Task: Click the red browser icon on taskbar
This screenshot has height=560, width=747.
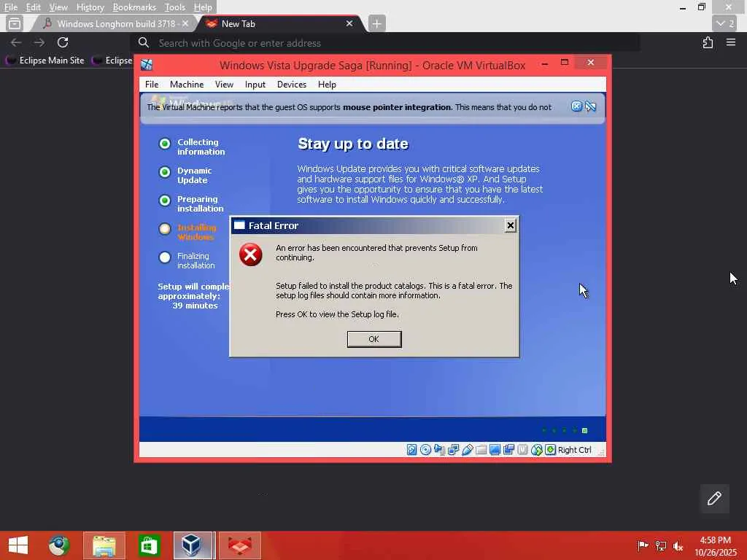Action: coord(239,545)
